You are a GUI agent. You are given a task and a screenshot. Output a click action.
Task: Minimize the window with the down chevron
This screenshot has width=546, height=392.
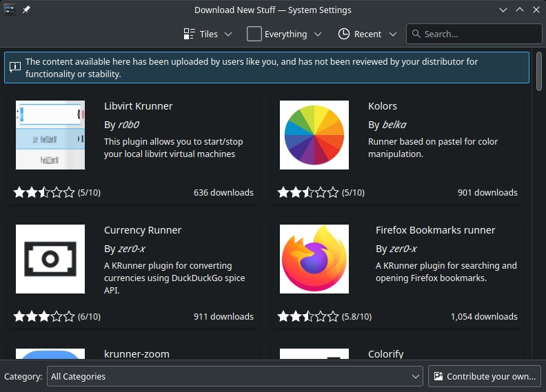(x=503, y=10)
